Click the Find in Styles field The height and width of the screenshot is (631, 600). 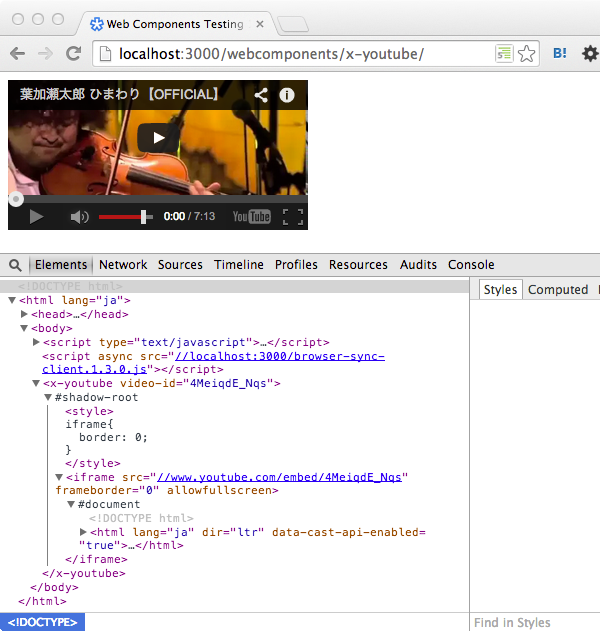tap(534, 623)
